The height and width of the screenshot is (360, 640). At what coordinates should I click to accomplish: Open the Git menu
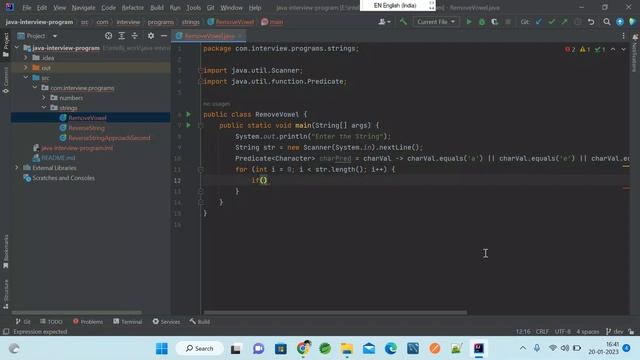210,8
